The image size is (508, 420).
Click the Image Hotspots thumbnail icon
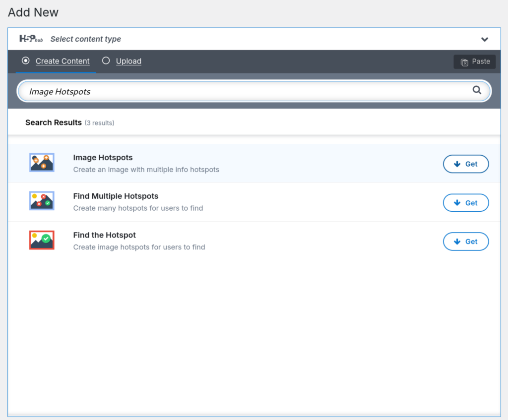point(42,163)
